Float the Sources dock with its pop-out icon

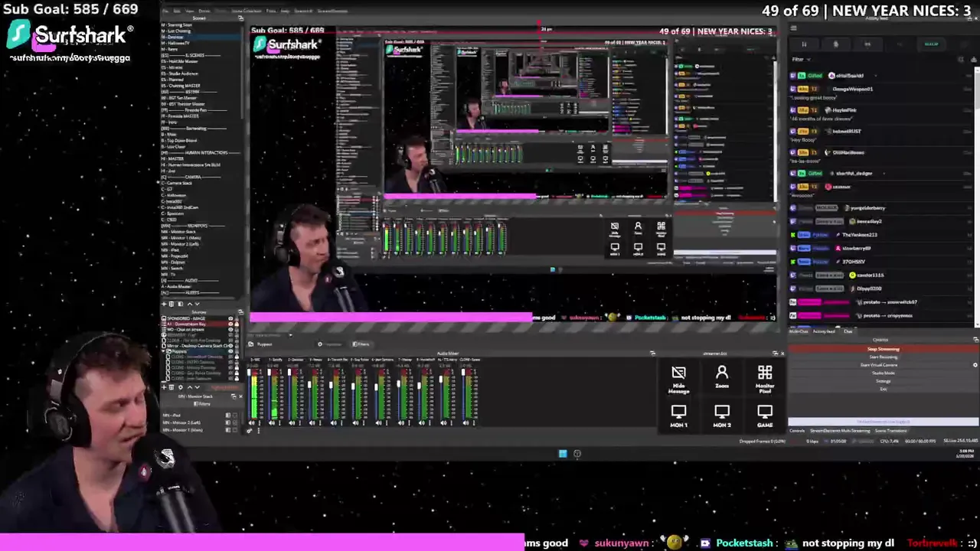[240, 312]
